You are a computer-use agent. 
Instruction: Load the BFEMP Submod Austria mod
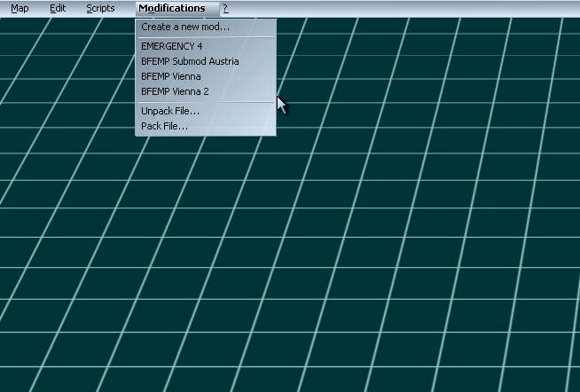click(190, 61)
